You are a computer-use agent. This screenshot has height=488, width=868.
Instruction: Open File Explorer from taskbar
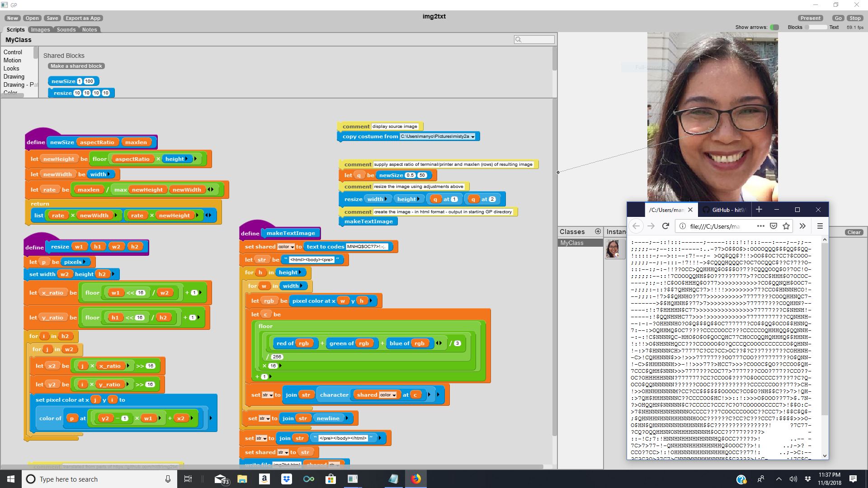242,479
